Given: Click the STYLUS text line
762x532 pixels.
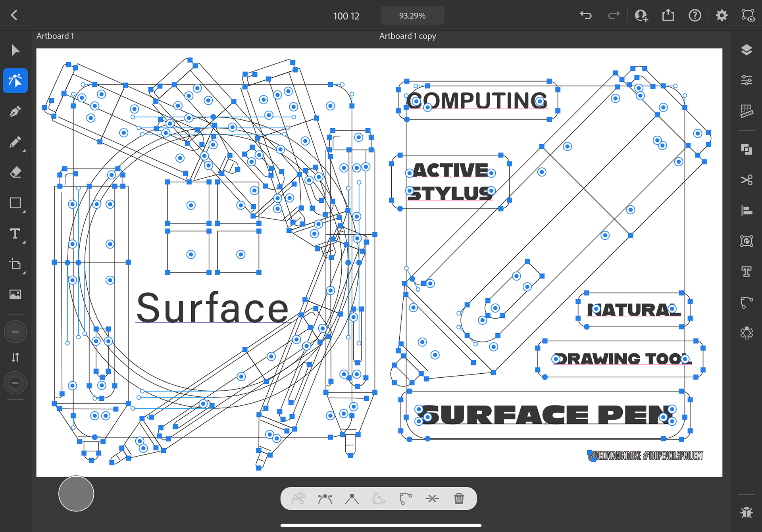Looking at the screenshot, I should pos(450,194).
